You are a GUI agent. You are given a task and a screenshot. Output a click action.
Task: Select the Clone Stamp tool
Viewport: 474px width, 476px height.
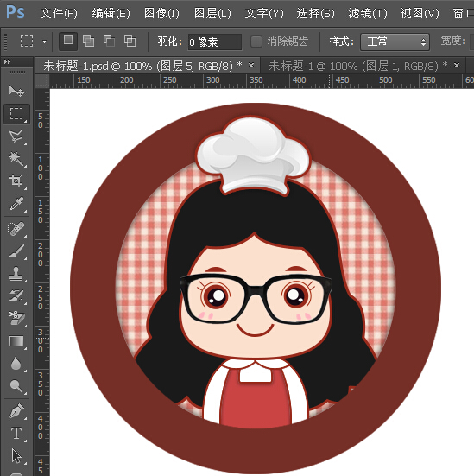[16, 274]
